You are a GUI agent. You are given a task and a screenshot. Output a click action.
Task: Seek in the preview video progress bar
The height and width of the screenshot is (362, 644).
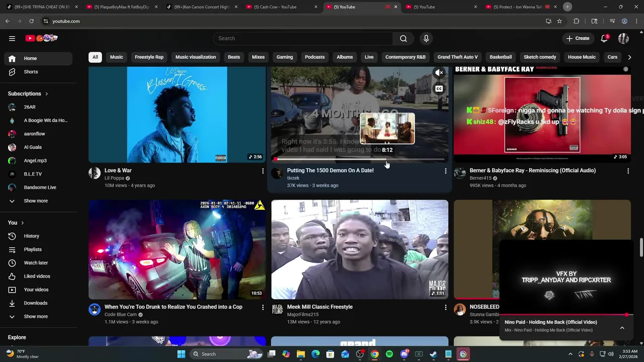(360, 159)
